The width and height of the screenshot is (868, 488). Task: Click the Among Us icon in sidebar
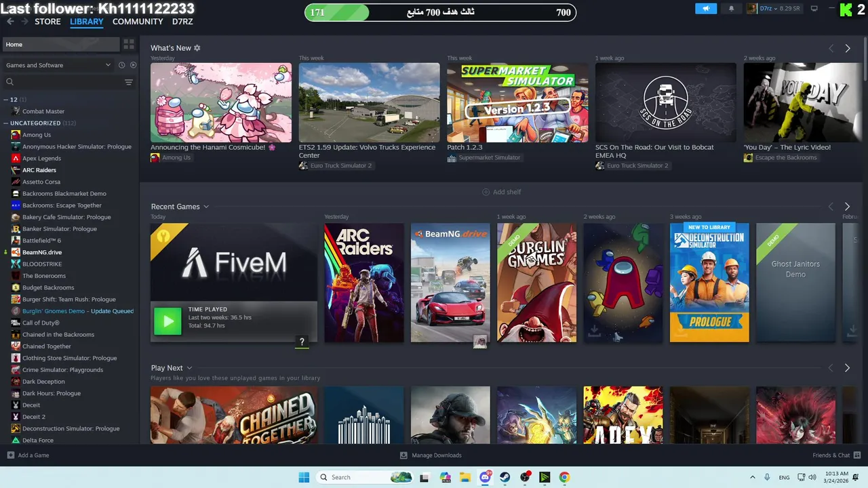pos(16,135)
